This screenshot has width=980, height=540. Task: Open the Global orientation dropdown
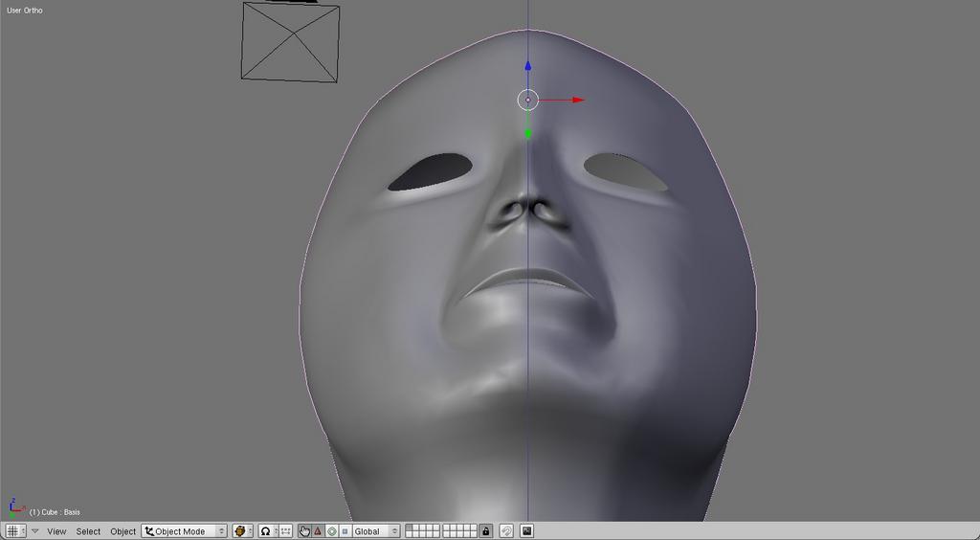tap(375, 531)
